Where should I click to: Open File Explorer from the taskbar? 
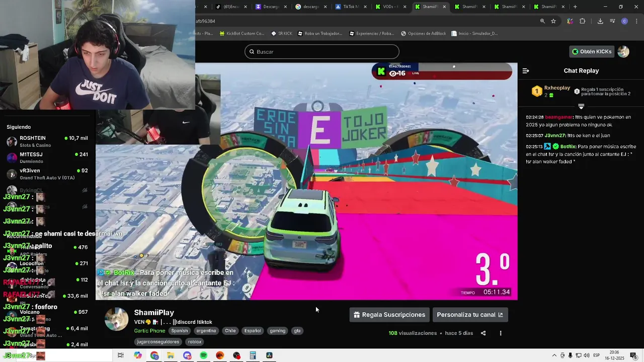171,355
